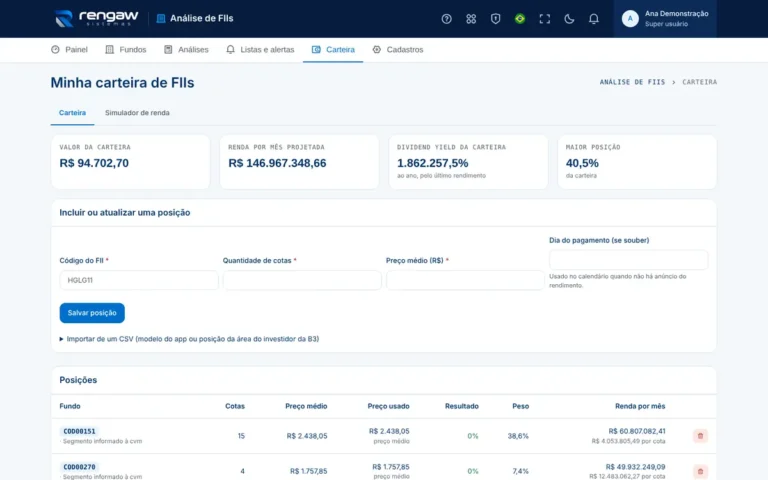Click the Análise de FIIs header icon
Image resolution: width=768 pixels, height=480 pixels.
(161, 19)
